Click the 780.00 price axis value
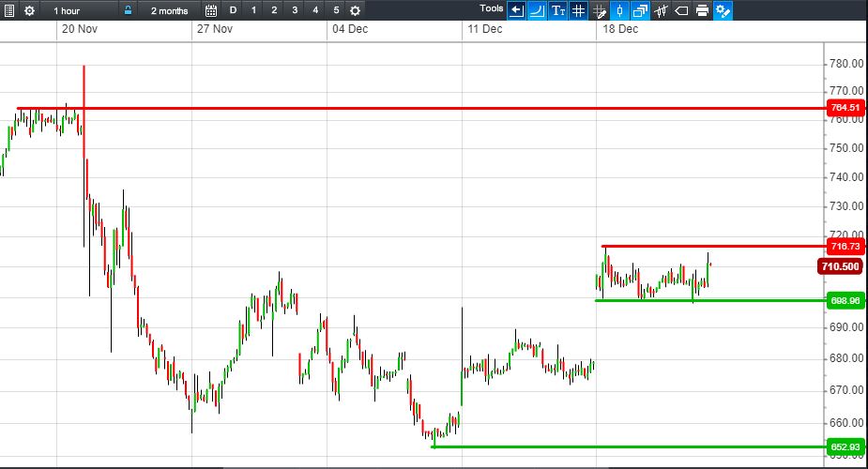This screenshot has width=868, height=469. click(x=846, y=64)
